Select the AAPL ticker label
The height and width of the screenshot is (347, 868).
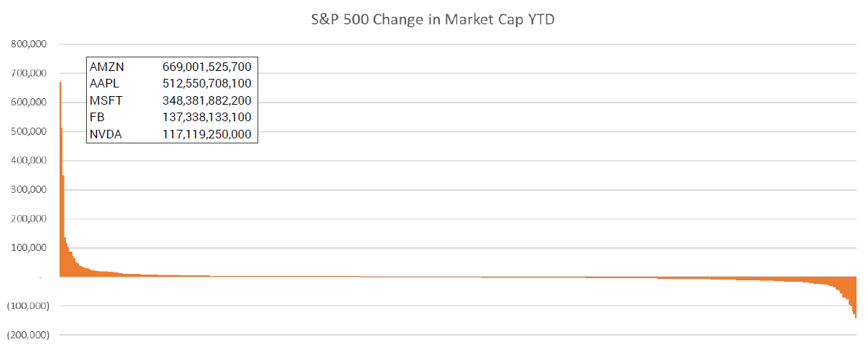point(106,83)
